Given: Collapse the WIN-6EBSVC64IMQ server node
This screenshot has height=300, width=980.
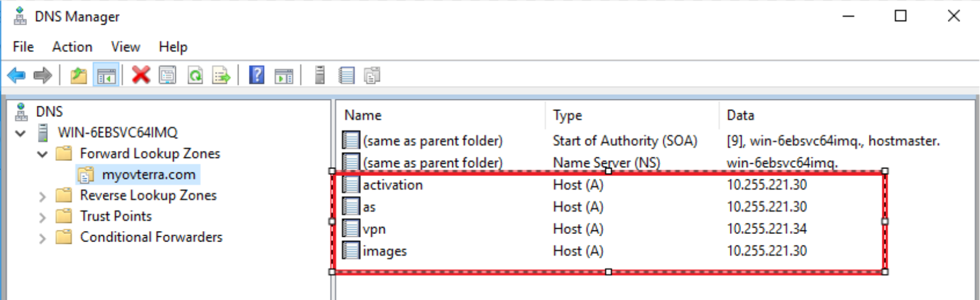Looking at the screenshot, I should coord(20,133).
